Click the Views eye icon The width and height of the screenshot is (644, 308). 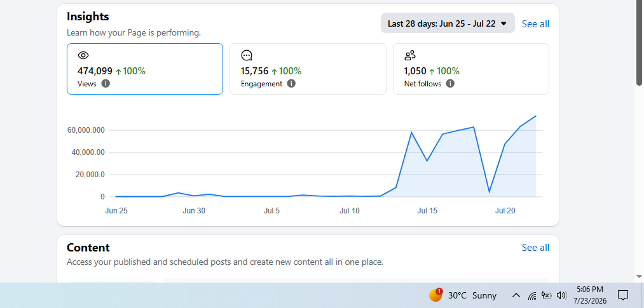click(83, 55)
